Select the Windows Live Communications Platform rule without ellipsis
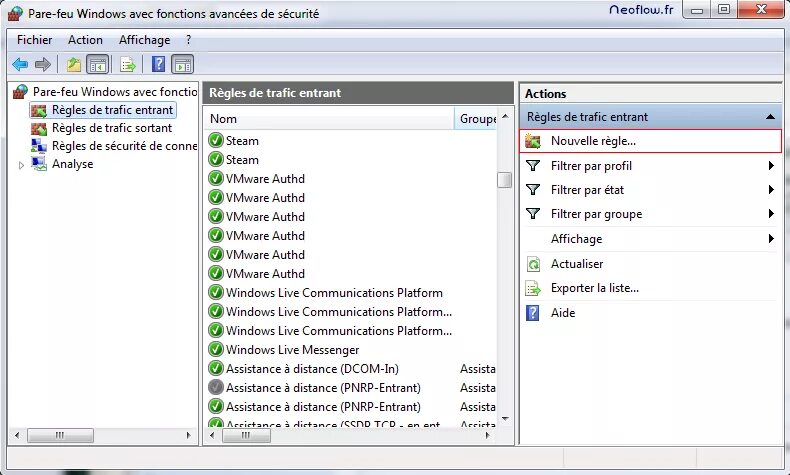The height and width of the screenshot is (475, 790). (x=334, y=293)
